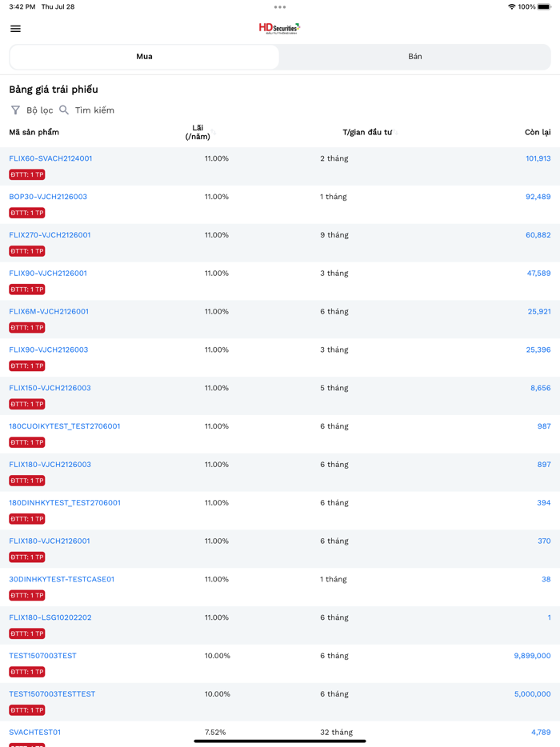
Task: Switch to the Bán tab
Action: click(x=414, y=57)
